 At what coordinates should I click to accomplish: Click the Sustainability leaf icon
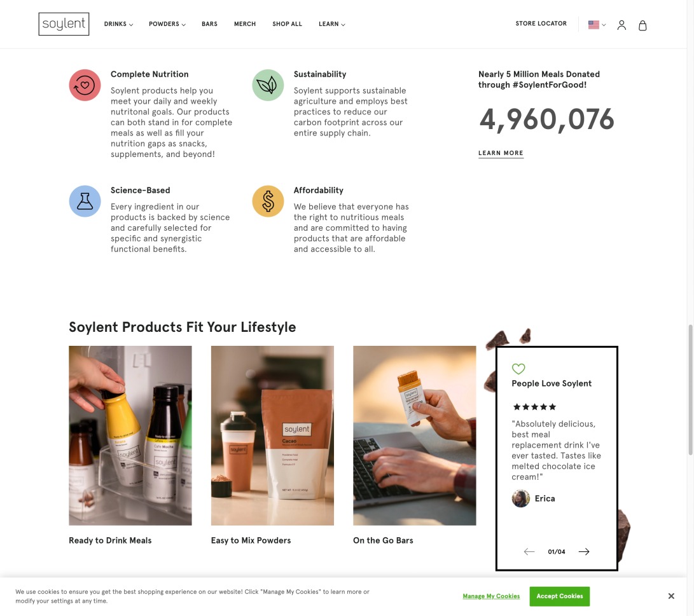tap(268, 85)
